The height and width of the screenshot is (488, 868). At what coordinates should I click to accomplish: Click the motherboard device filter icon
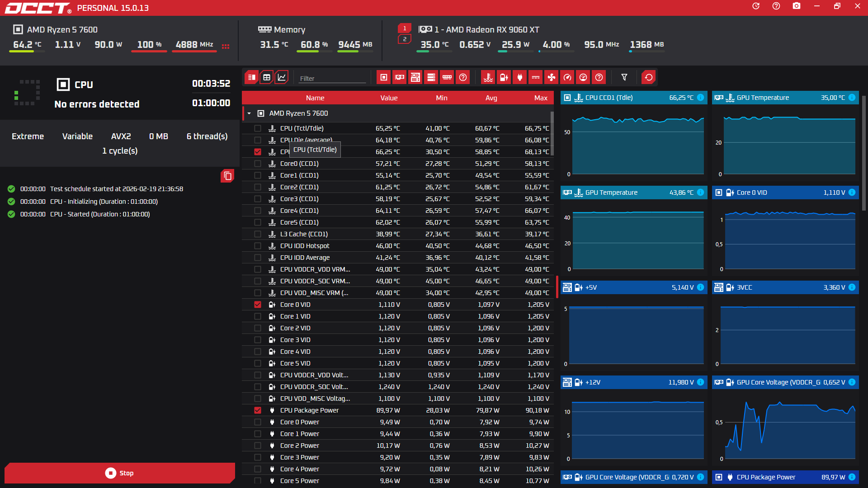415,77
